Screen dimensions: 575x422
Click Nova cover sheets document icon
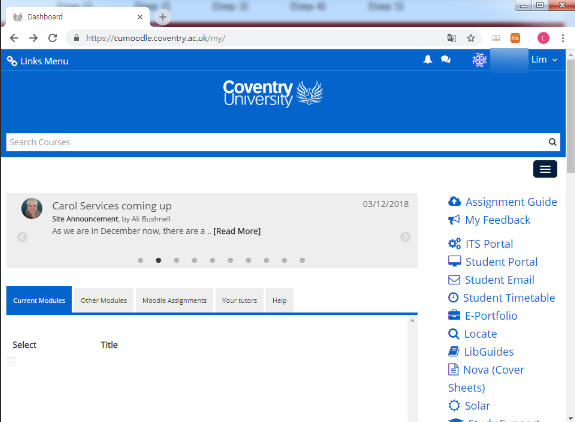453,369
